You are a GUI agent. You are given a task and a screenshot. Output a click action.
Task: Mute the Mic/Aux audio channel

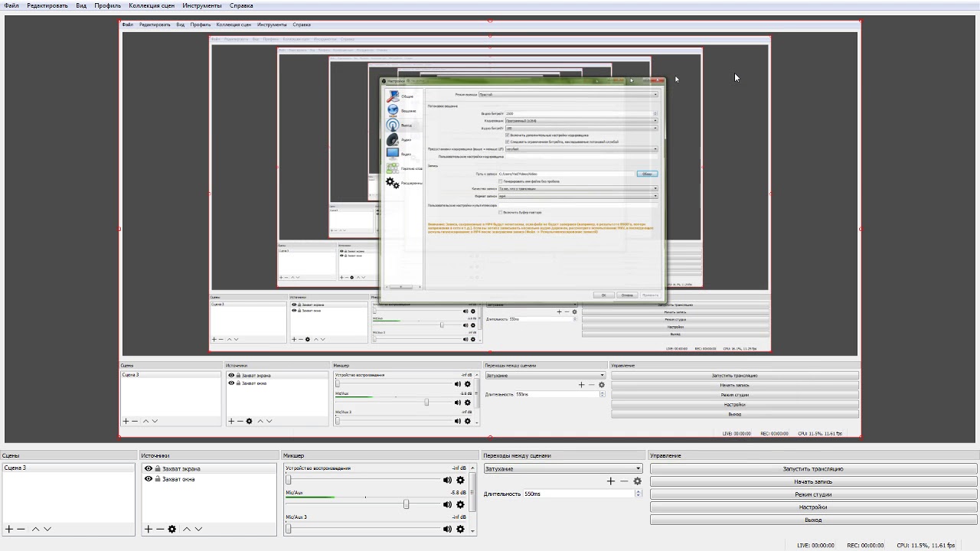[447, 504]
